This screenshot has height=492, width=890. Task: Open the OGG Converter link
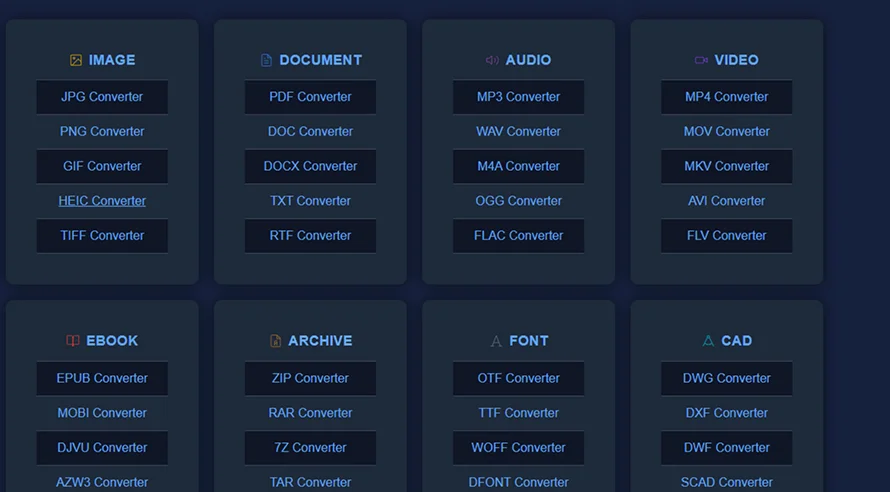(518, 201)
